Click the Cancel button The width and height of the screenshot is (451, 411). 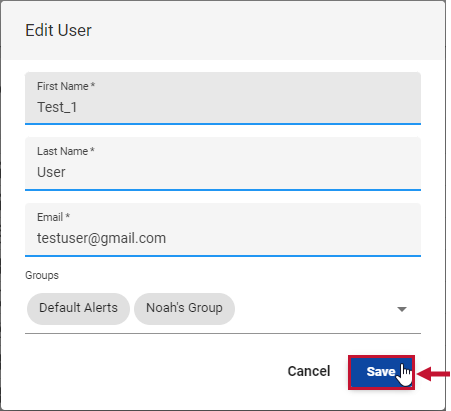pyautogui.click(x=309, y=371)
